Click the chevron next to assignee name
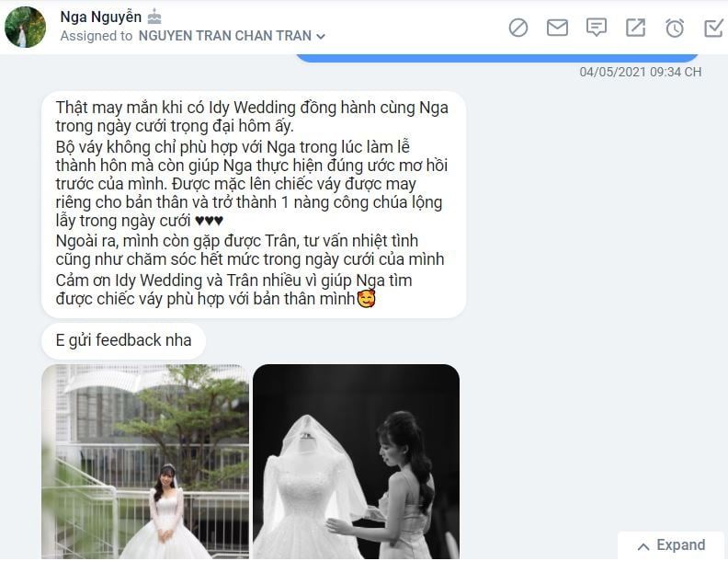728x561 pixels. (321, 36)
